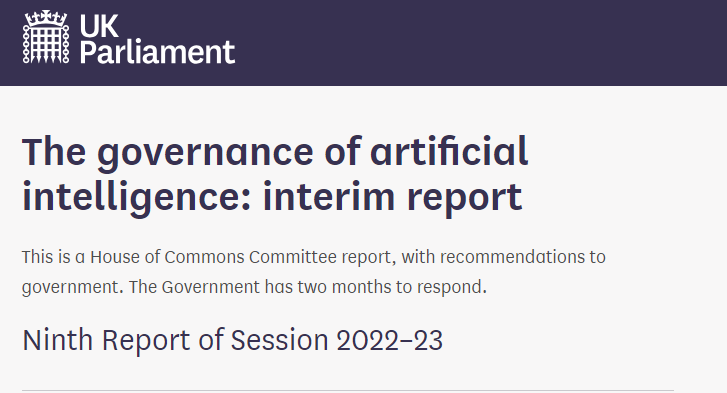Click the report title heading
Image resolution: width=727 pixels, height=393 pixels.
pos(275,174)
